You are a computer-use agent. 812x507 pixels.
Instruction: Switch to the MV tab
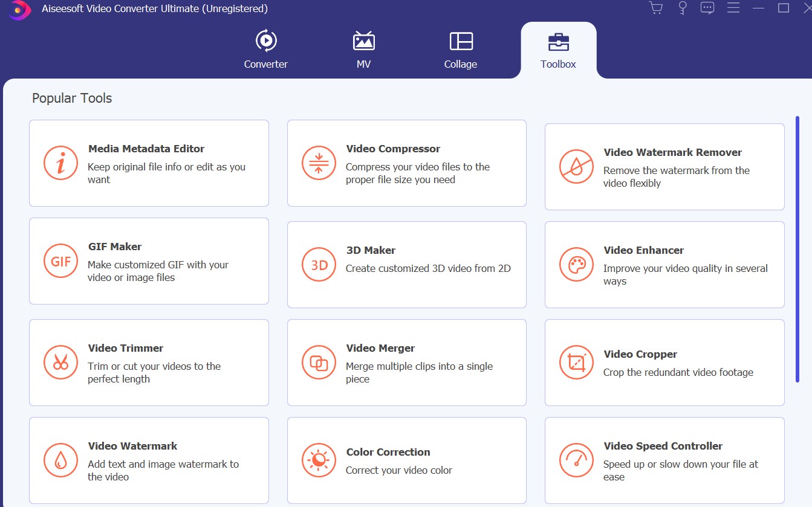[364, 50]
